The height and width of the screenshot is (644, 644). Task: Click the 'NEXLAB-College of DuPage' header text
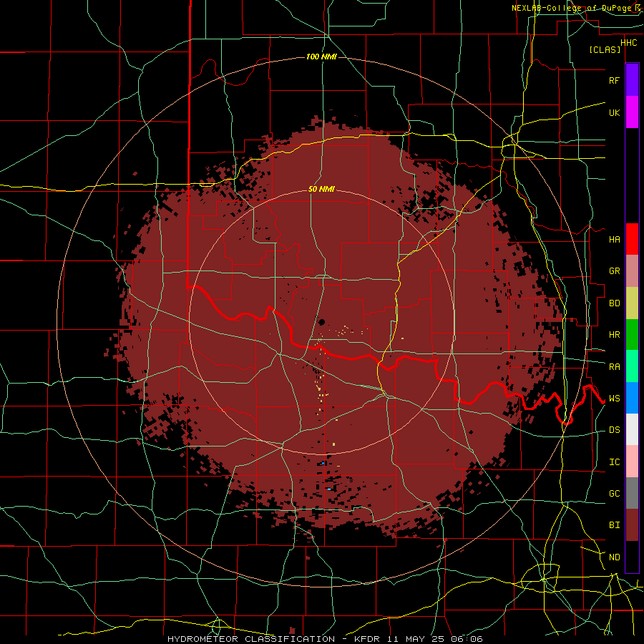pos(570,8)
